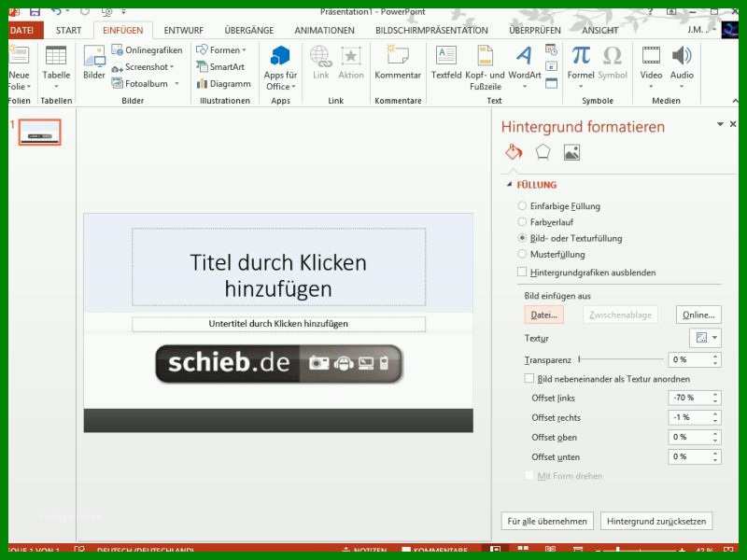Open the Formen dropdown
The height and width of the screenshot is (560, 747).
221,50
